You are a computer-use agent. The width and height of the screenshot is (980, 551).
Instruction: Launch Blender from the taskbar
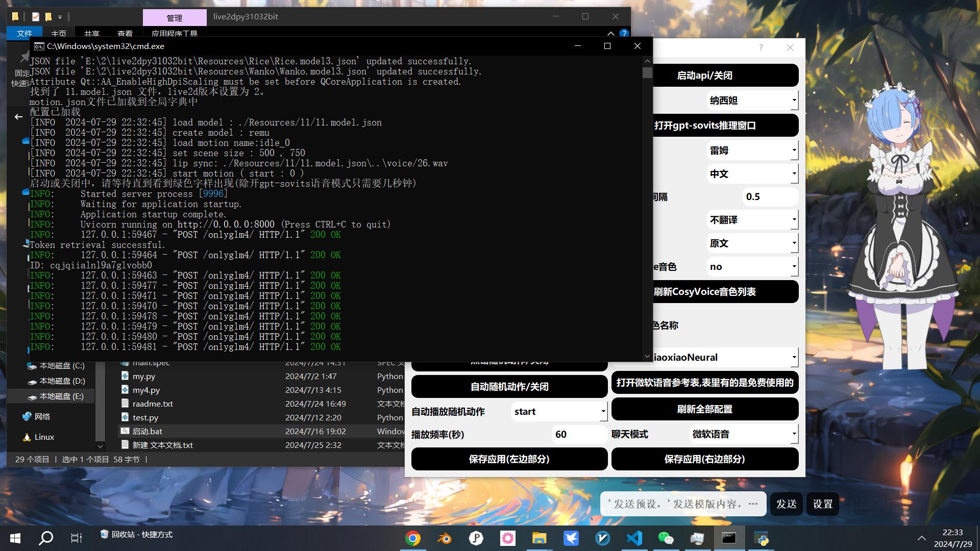[445, 538]
